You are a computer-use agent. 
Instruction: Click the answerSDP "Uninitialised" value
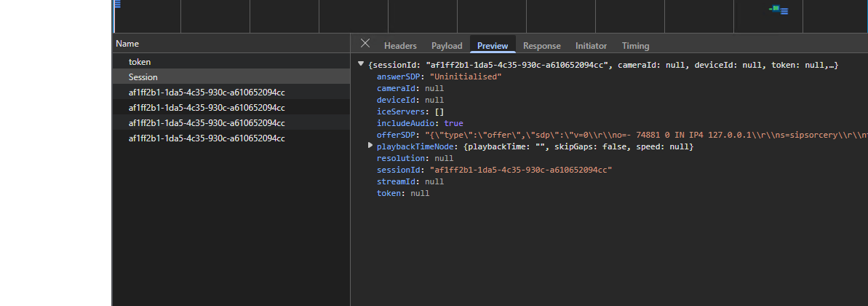pyautogui.click(x=466, y=76)
